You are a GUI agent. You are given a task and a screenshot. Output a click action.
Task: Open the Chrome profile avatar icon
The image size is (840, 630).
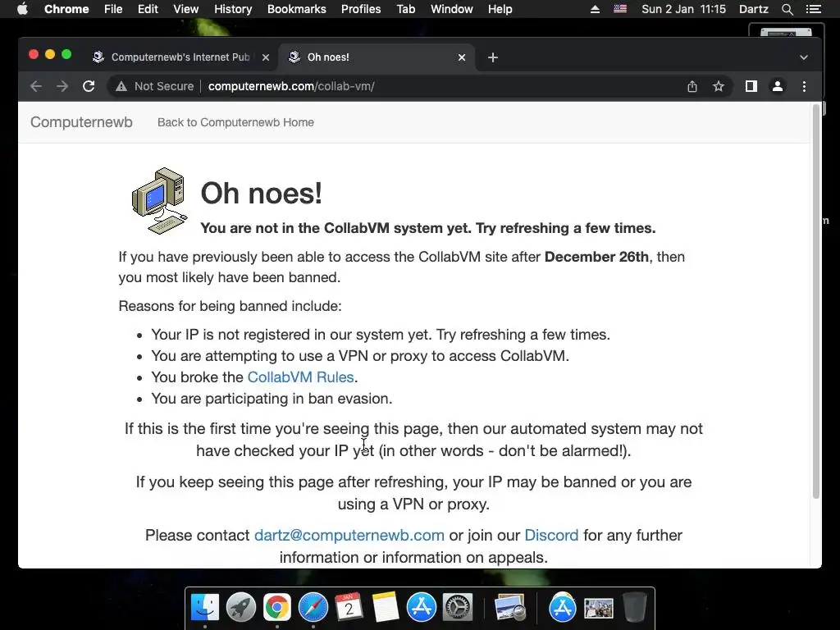pos(778,86)
